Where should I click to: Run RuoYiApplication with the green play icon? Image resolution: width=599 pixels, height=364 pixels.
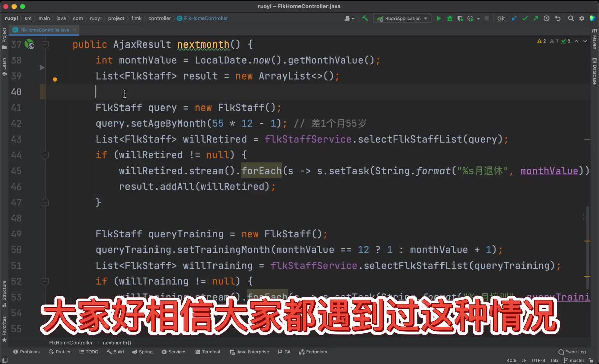pos(439,18)
